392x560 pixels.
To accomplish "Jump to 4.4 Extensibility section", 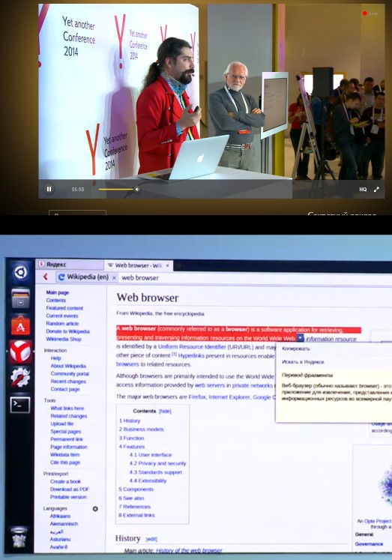I will coord(148,481).
